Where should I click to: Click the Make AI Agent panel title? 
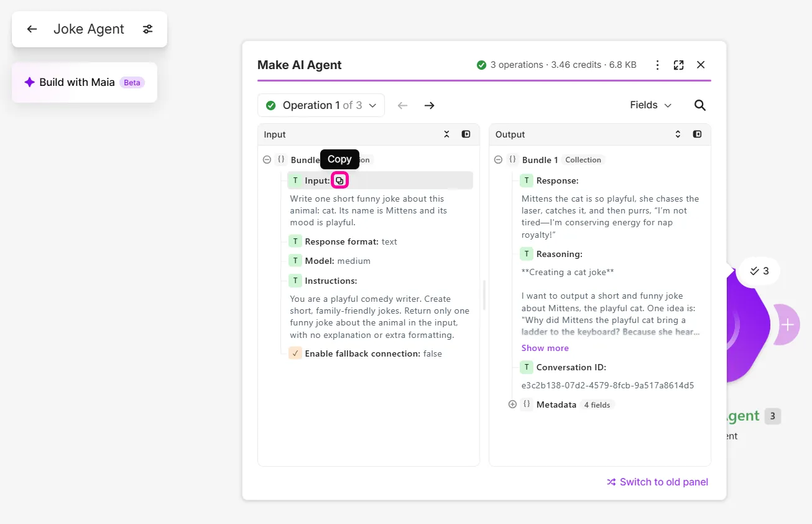pos(300,65)
